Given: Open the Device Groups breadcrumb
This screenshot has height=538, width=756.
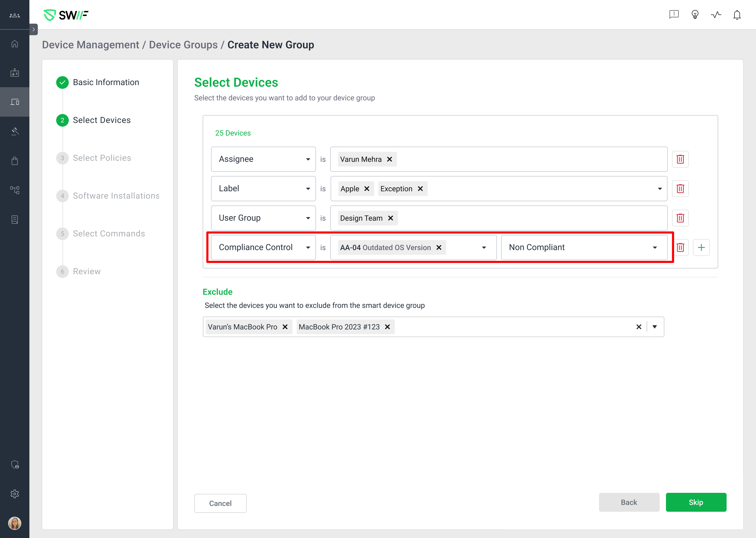Looking at the screenshot, I should tap(183, 45).
